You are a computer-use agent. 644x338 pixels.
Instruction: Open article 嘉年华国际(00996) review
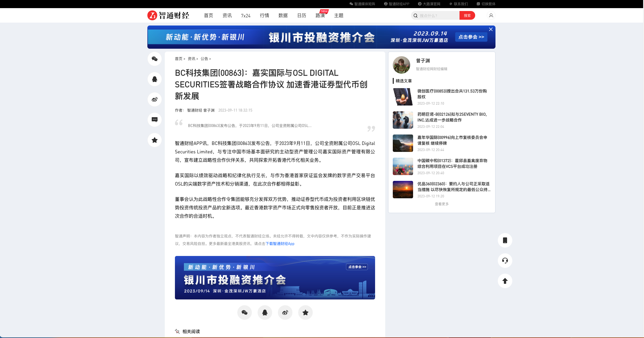452,140
